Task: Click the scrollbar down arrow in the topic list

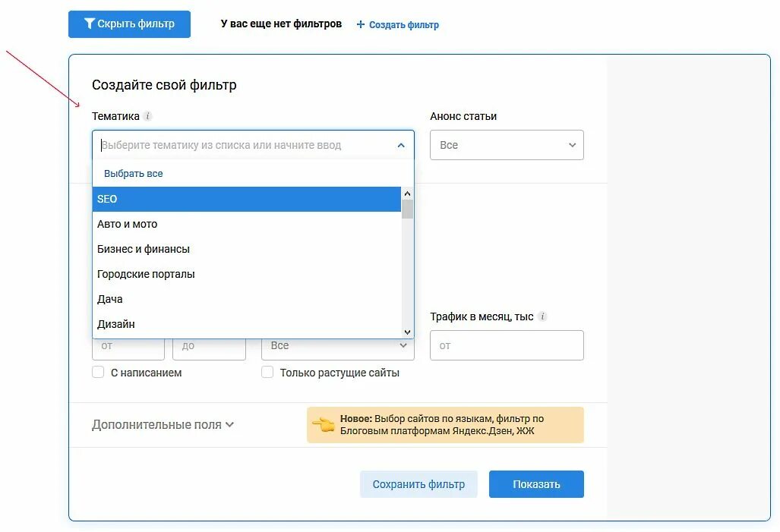Action: pyautogui.click(x=407, y=332)
